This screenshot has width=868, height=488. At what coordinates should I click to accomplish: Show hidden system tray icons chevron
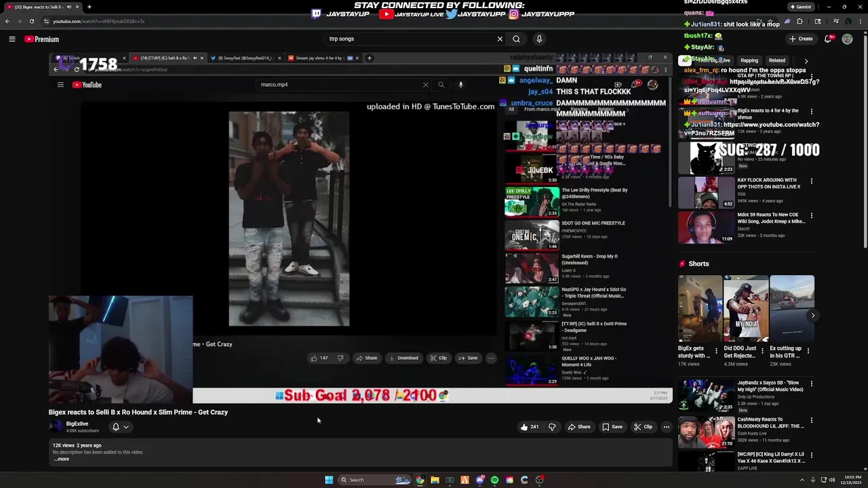click(x=802, y=480)
